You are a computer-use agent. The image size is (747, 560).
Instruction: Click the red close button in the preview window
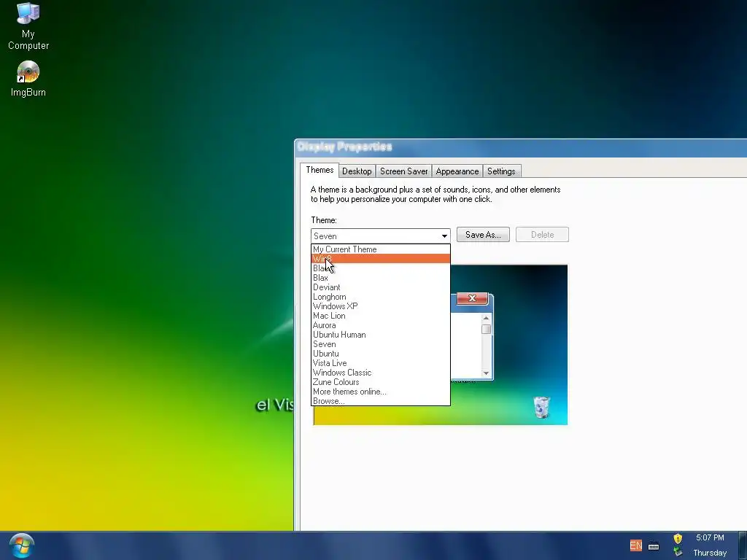[x=472, y=298]
